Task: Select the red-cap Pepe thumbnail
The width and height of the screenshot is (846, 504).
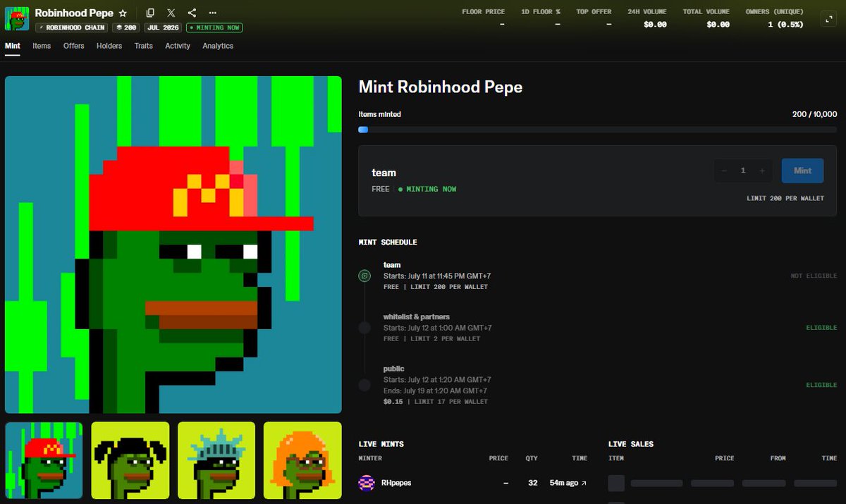Action: [x=44, y=460]
